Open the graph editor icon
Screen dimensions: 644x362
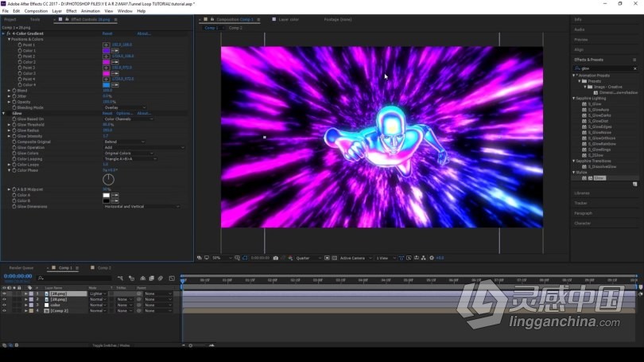click(172, 278)
